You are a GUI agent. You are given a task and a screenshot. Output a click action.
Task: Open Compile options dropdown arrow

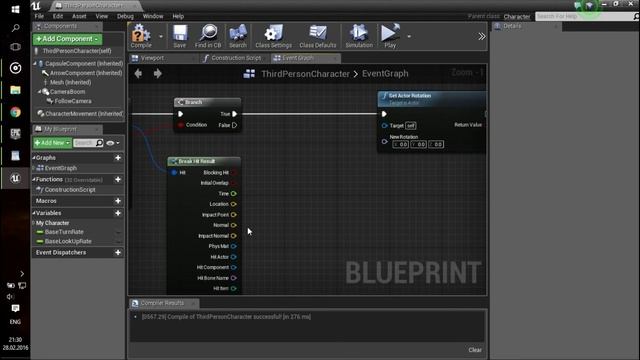pos(161,36)
